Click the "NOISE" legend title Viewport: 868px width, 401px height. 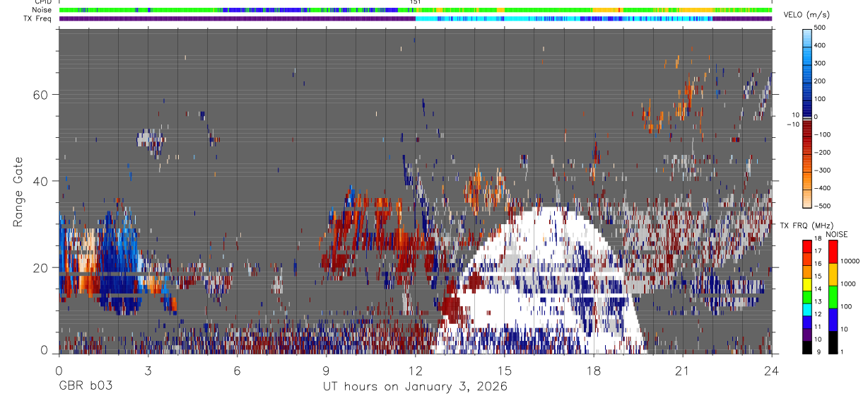point(835,234)
